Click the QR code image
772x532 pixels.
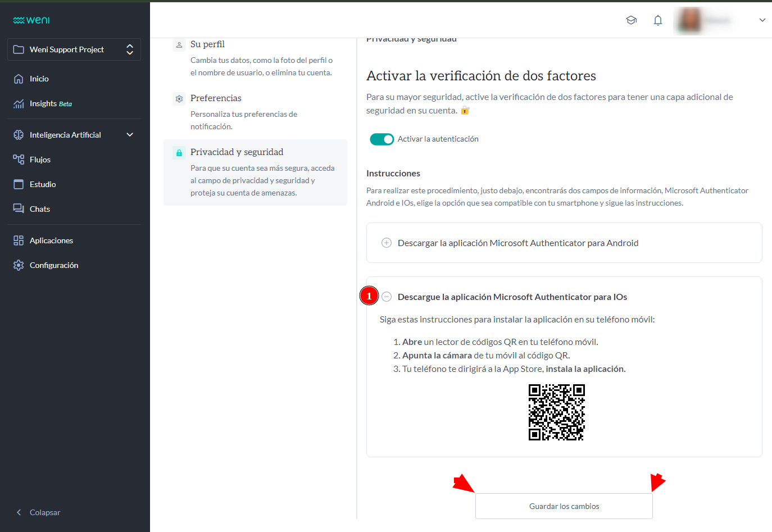point(556,412)
